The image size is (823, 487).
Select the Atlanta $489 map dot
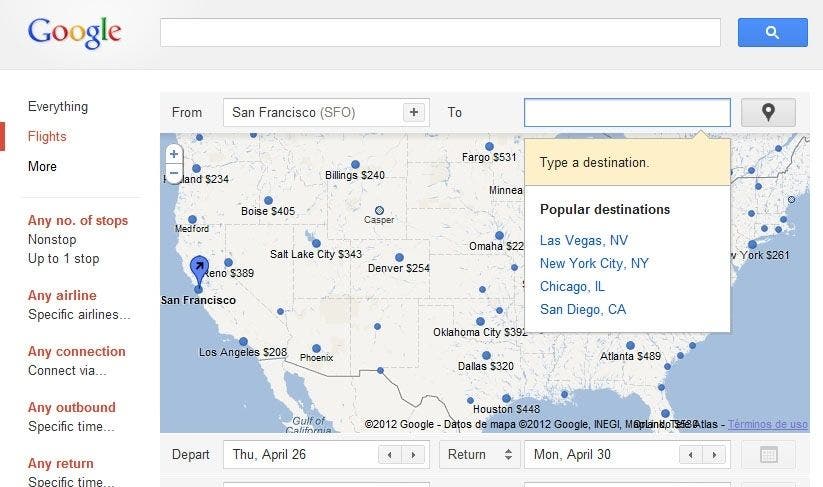(x=630, y=345)
